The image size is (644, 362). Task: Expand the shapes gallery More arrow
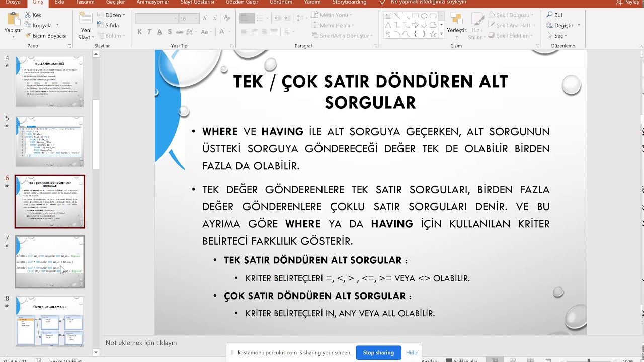click(x=441, y=34)
